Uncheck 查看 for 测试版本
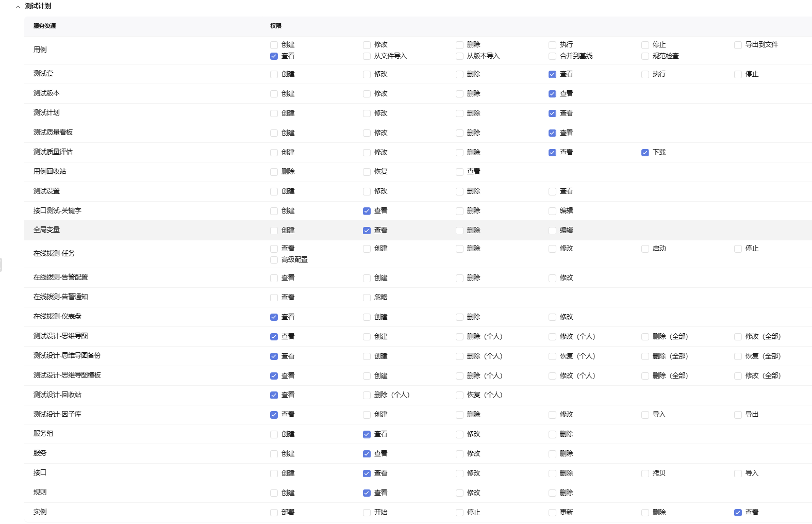812x524 pixels. click(552, 94)
